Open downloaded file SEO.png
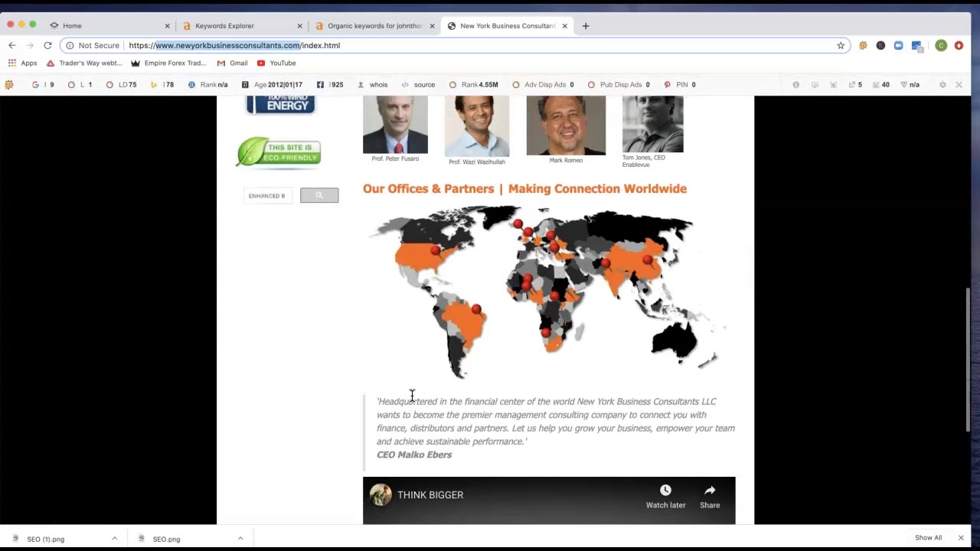The width and height of the screenshot is (980, 551). pyautogui.click(x=166, y=539)
